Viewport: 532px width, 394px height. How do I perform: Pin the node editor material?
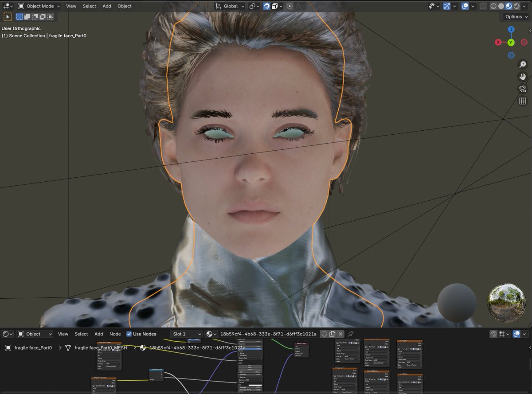(x=351, y=334)
